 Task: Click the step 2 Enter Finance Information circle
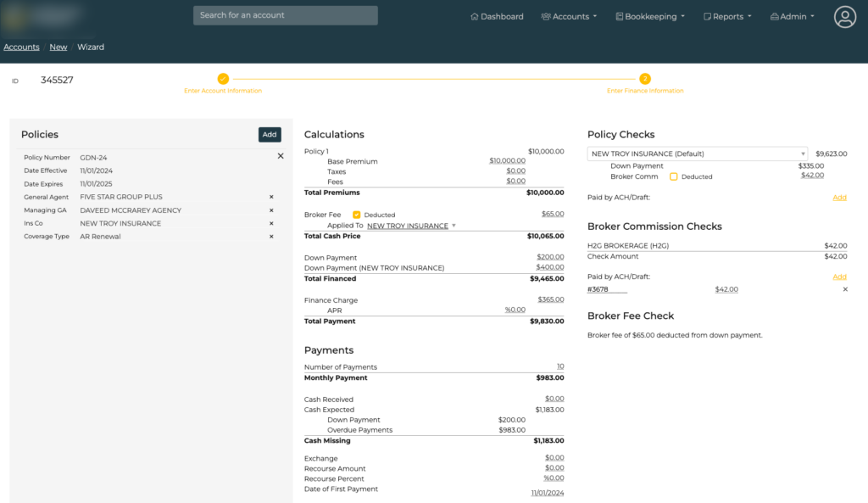645,79
